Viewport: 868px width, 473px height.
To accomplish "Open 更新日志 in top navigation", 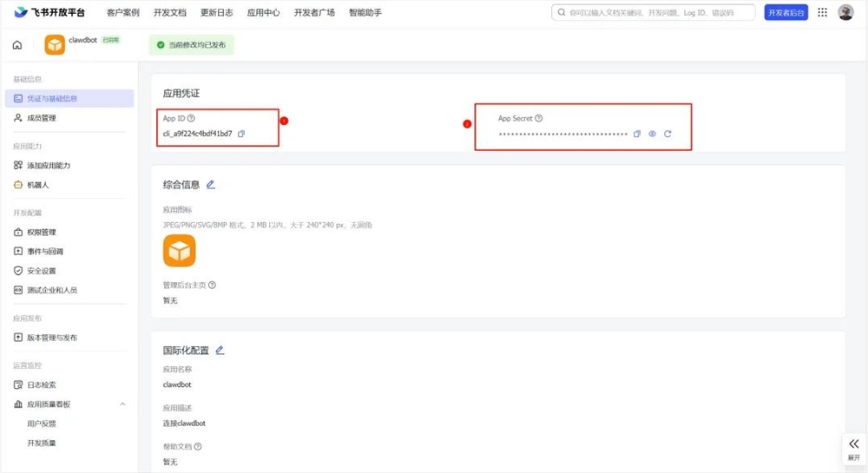I will click(216, 12).
